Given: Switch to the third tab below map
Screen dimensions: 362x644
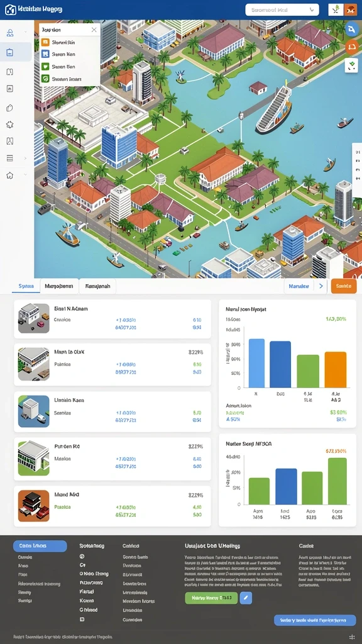Looking at the screenshot, I should pyautogui.click(x=97, y=286).
